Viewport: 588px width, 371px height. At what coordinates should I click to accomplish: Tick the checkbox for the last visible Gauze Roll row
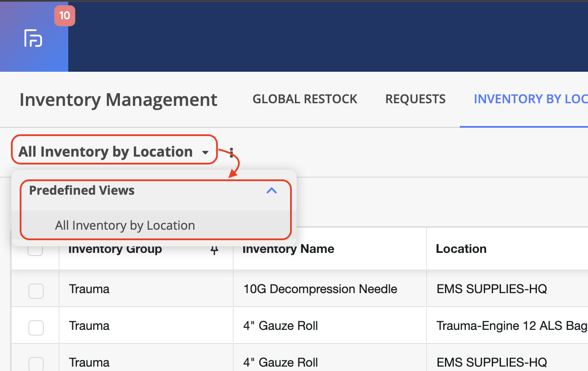click(x=36, y=364)
